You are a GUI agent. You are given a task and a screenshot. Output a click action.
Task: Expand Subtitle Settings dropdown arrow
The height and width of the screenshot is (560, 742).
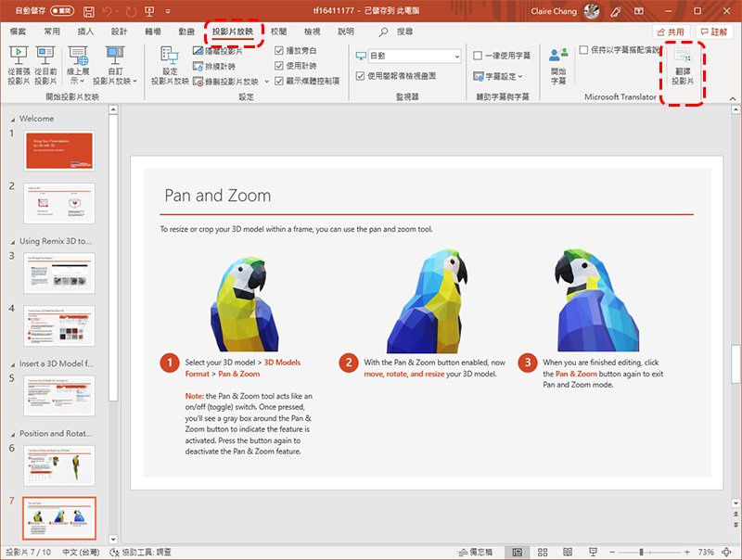click(520, 76)
